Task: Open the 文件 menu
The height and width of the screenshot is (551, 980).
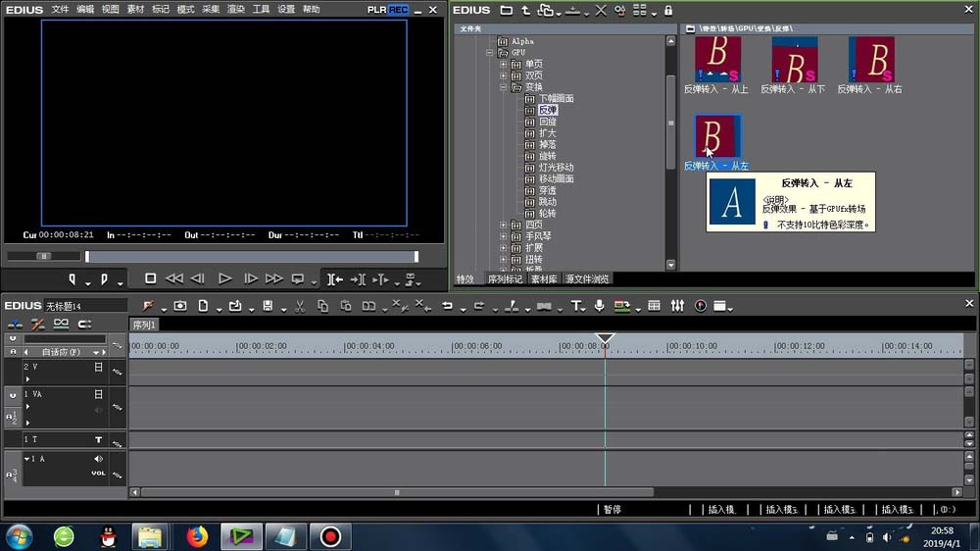Action: click(x=60, y=9)
